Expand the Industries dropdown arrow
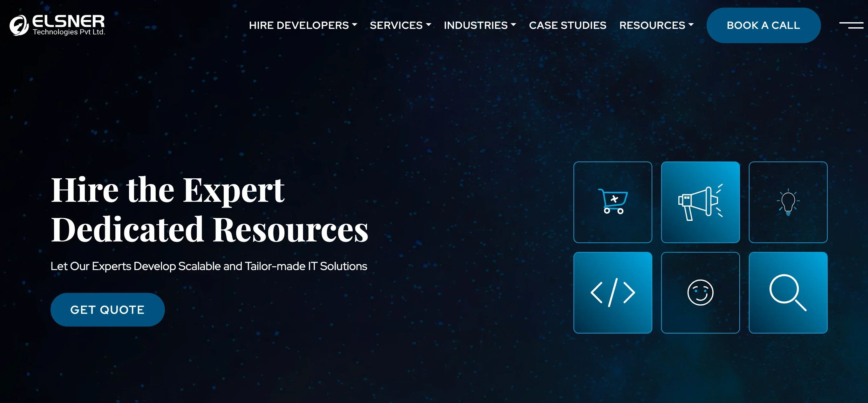Image resolution: width=868 pixels, height=403 pixels. [x=513, y=25]
